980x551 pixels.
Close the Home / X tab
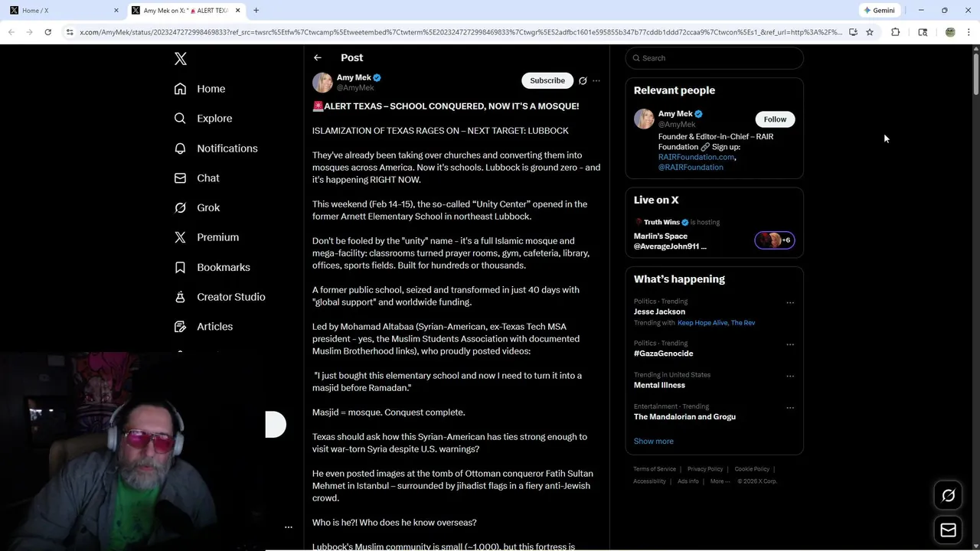[116, 11]
